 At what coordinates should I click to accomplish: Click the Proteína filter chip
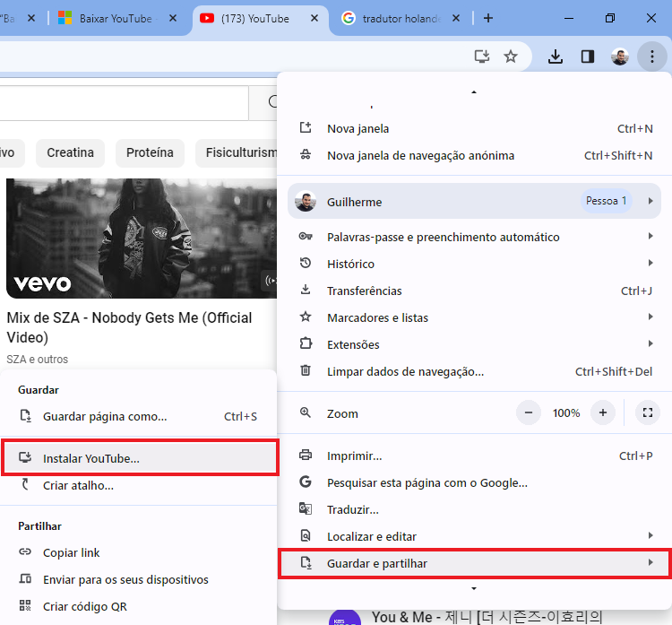(150, 152)
